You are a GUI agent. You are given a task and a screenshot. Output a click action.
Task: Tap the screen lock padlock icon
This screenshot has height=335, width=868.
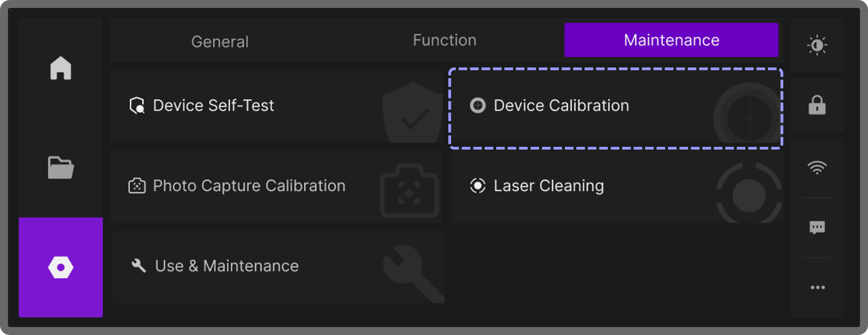coord(817,105)
